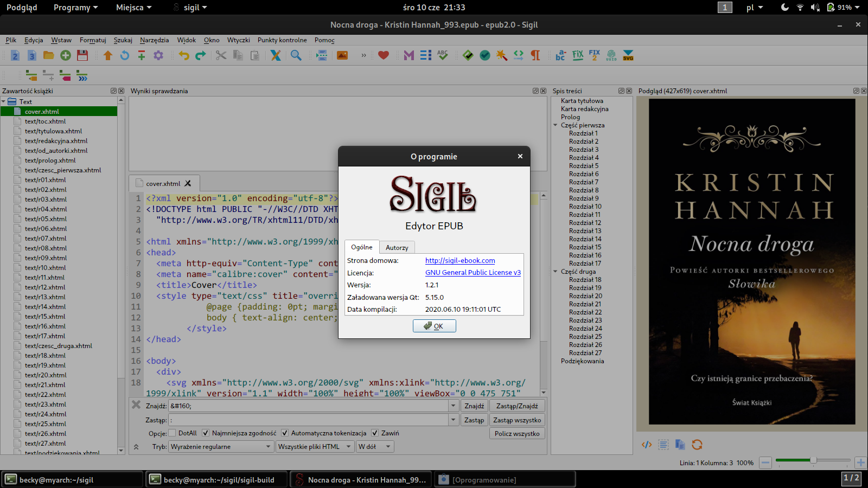The image size is (868, 488).
Task: Click the pilcrow paragraph icon
Action: [535, 55]
